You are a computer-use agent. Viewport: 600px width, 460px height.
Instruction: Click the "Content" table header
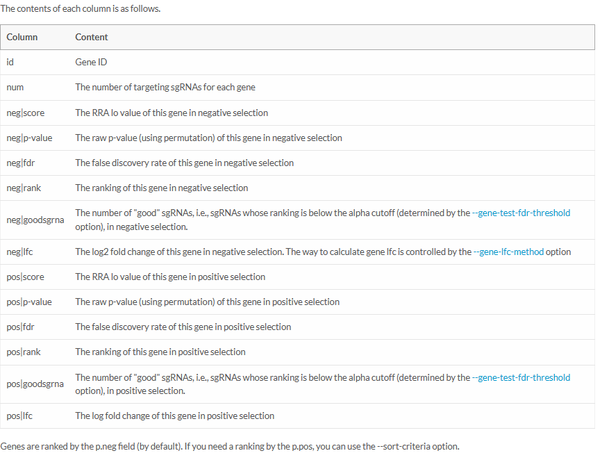click(92, 38)
